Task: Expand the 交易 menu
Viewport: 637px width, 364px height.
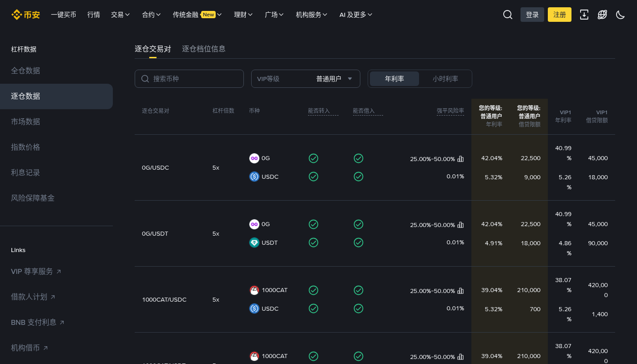Action: coord(120,15)
